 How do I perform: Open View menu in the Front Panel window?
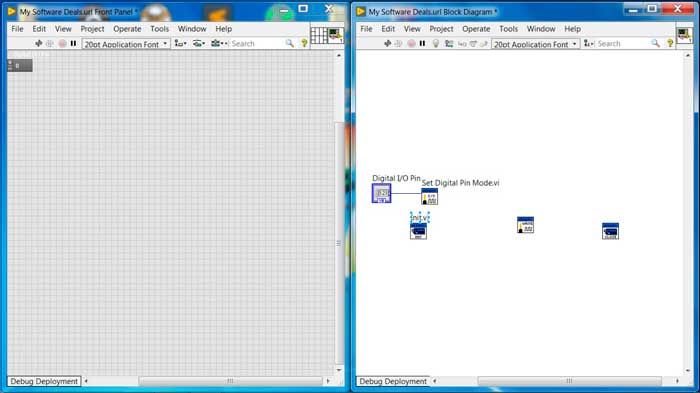(63, 29)
